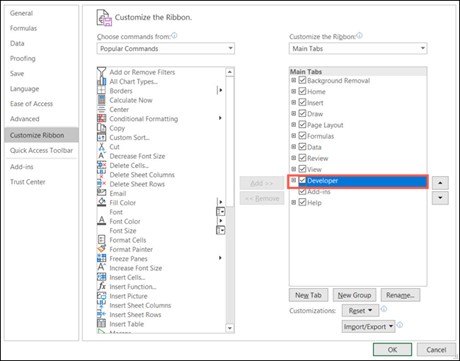Expand the Data tab tree node
Viewport: 460px width, 361px height.
coord(293,147)
